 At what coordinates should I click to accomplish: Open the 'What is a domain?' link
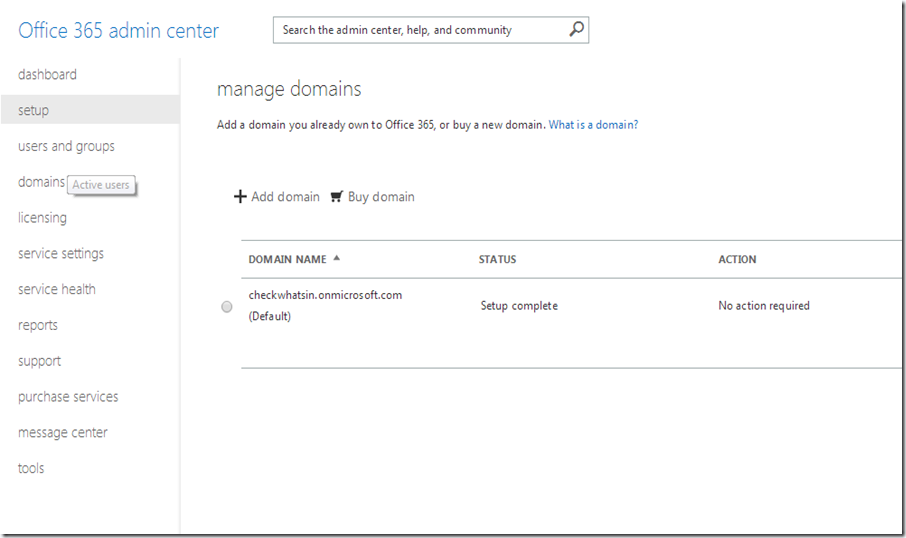tap(593, 125)
